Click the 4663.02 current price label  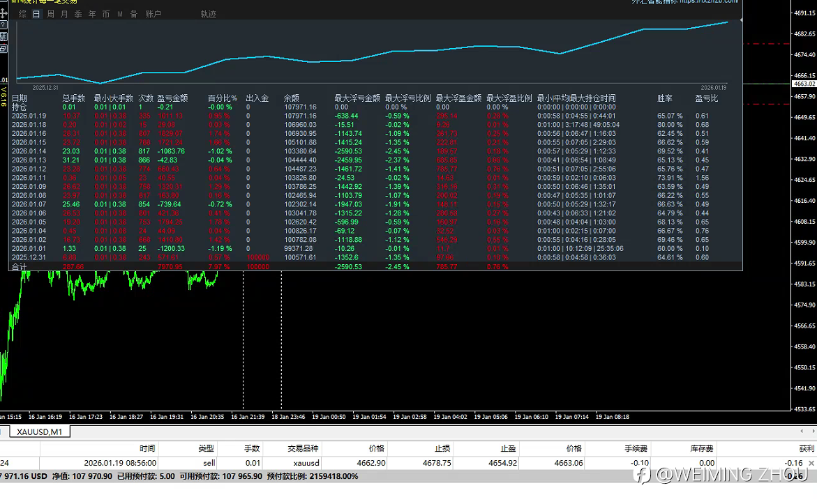(x=804, y=84)
